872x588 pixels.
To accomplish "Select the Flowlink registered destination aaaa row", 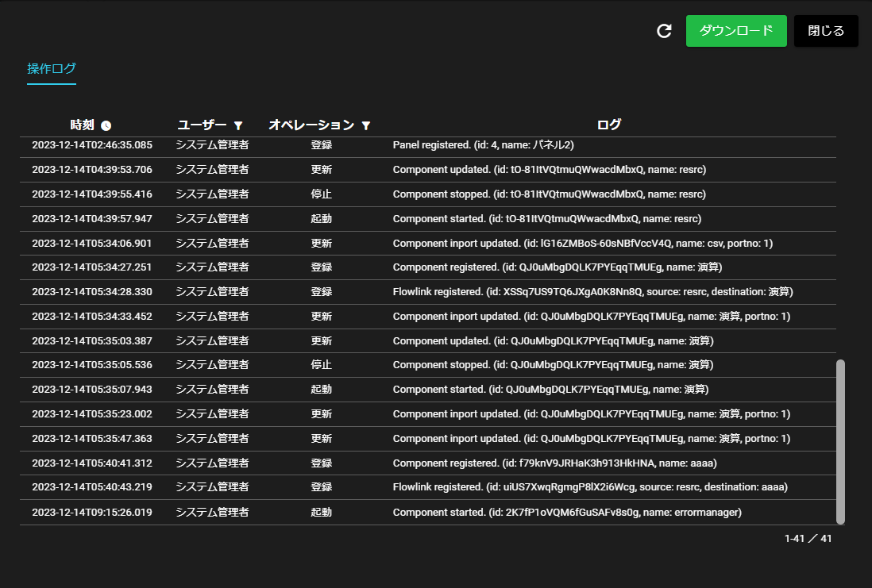I will [589, 487].
